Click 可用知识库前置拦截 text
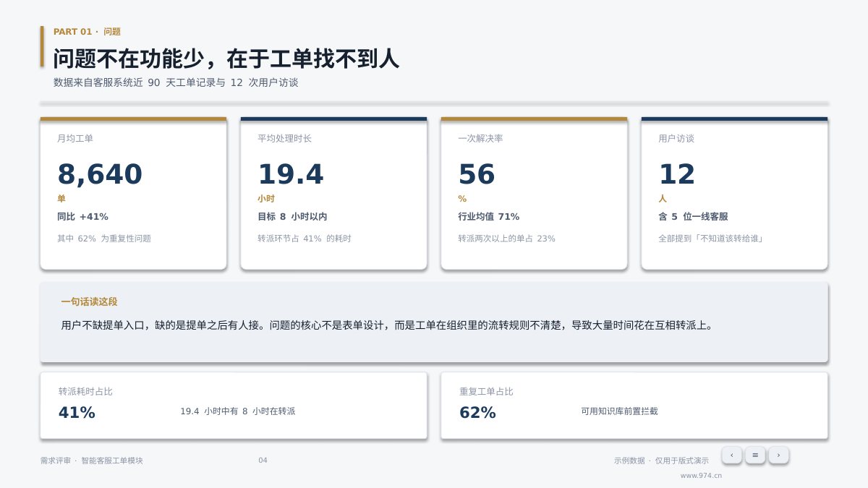 (x=619, y=411)
